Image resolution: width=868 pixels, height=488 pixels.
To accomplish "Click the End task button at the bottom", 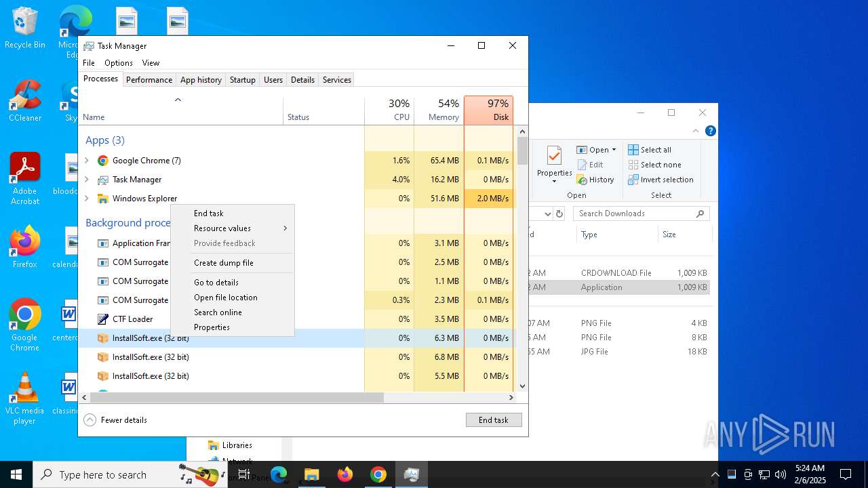I will [494, 420].
